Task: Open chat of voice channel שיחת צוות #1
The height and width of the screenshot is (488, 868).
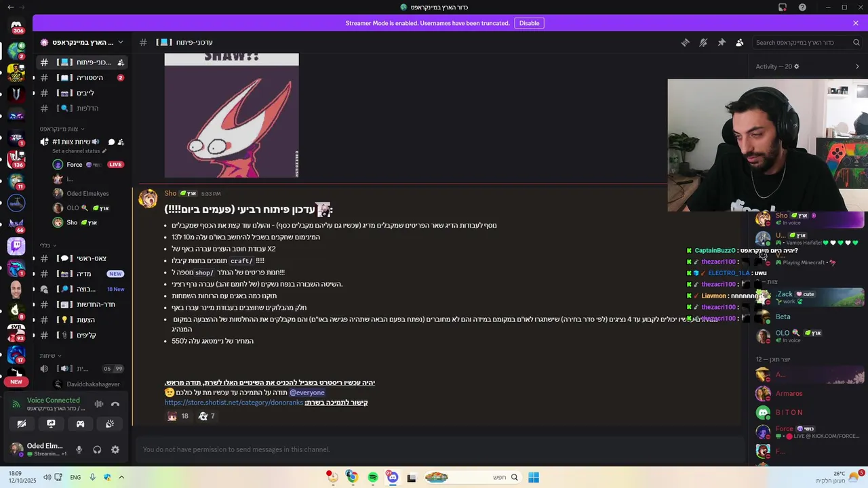Action: (x=111, y=142)
